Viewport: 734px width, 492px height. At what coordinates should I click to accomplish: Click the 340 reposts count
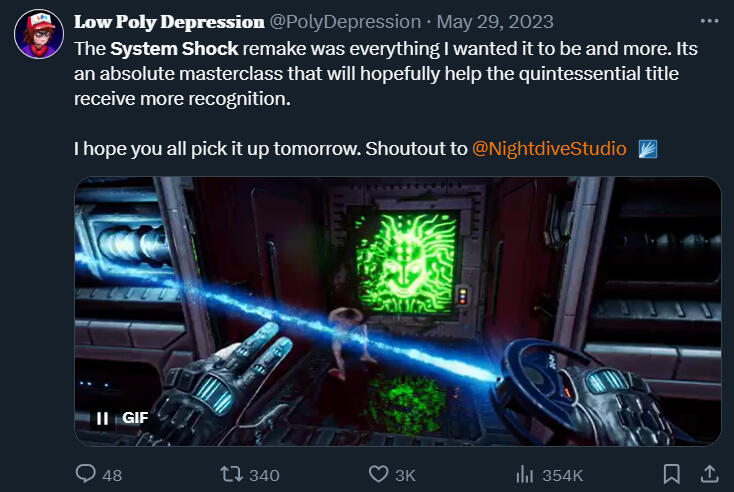pos(264,476)
